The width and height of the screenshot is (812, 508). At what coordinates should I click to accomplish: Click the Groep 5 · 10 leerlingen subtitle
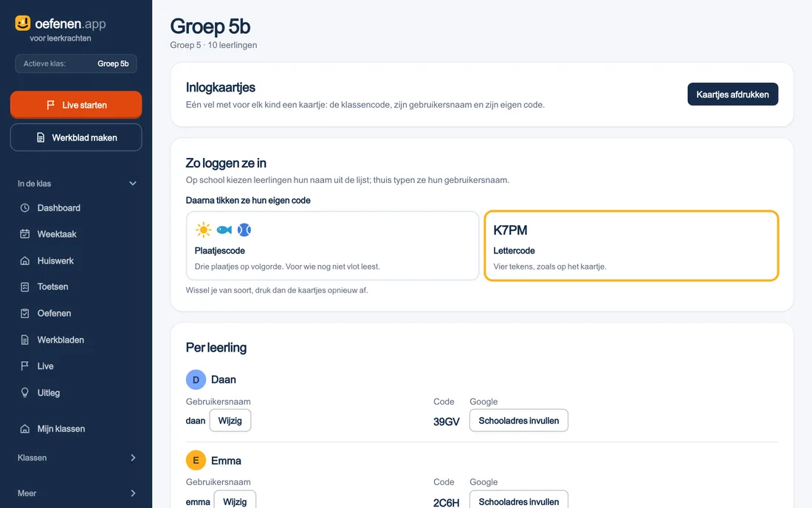[x=213, y=45]
